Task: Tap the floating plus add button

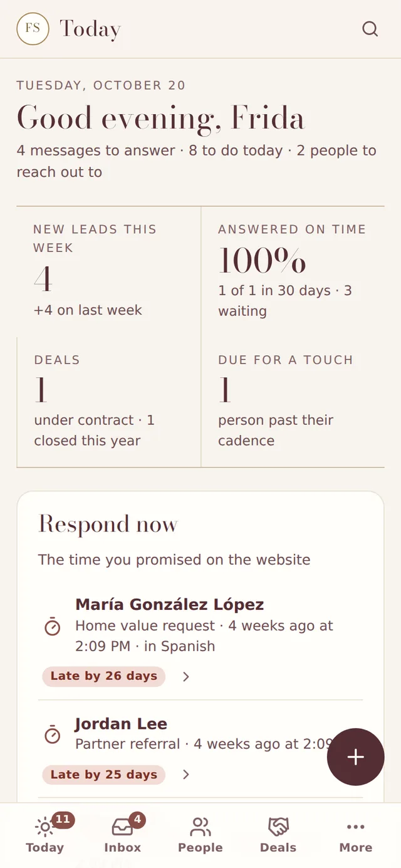Action: coord(355,757)
